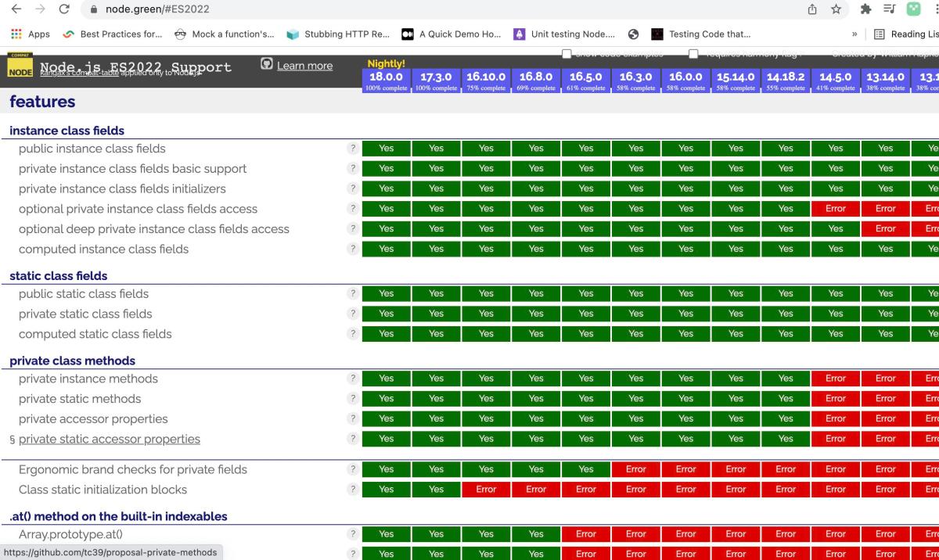Show help for Class static initialization blocks

tap(353, 490)
